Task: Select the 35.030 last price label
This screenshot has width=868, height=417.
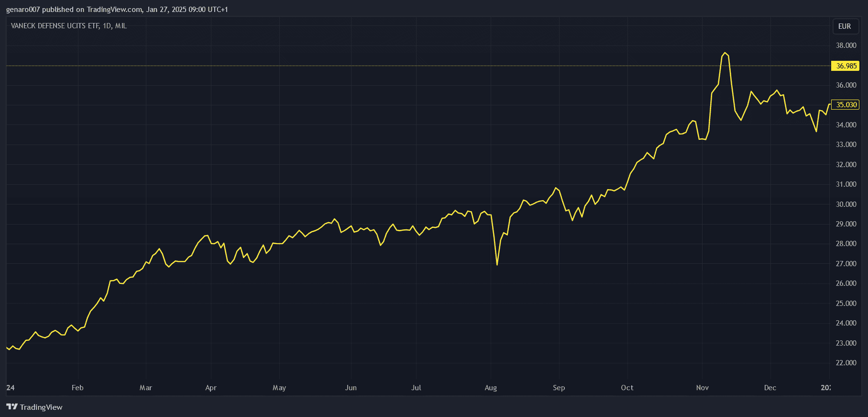Action: pos(846,105)
